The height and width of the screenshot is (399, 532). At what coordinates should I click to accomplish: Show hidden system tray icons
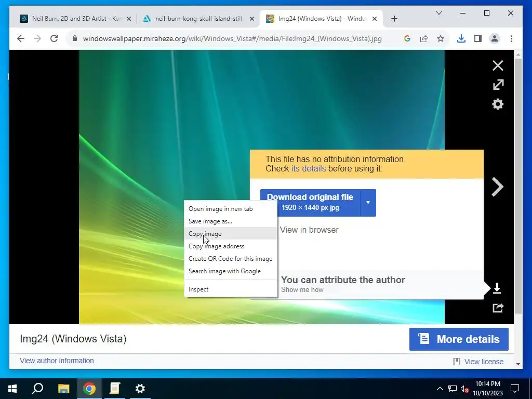click(x=440, y=389)
